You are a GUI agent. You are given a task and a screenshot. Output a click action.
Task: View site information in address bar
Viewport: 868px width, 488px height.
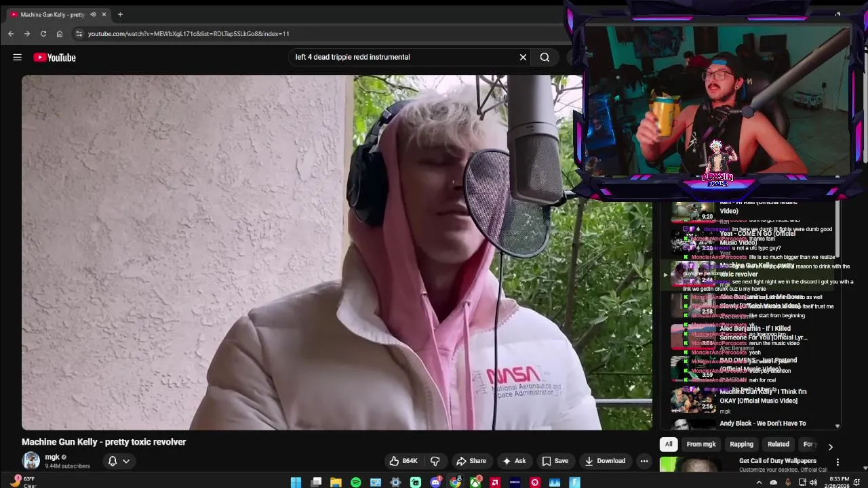coord(79,34)
